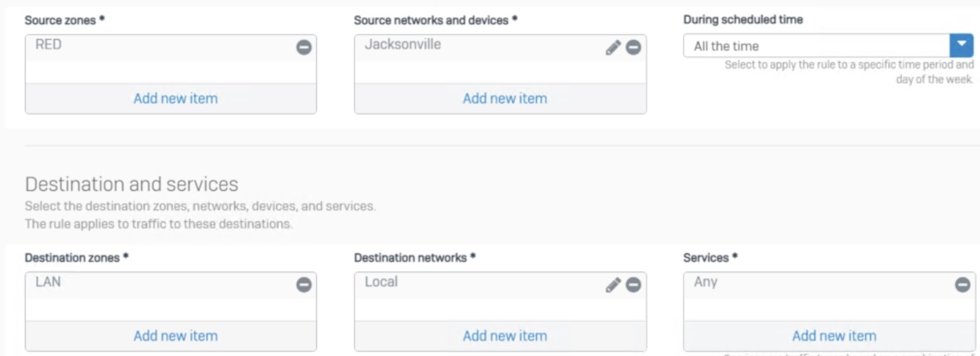Add new item to source networks and devices
The width and height of the screenshot is (980, 356).
[505, 99]
